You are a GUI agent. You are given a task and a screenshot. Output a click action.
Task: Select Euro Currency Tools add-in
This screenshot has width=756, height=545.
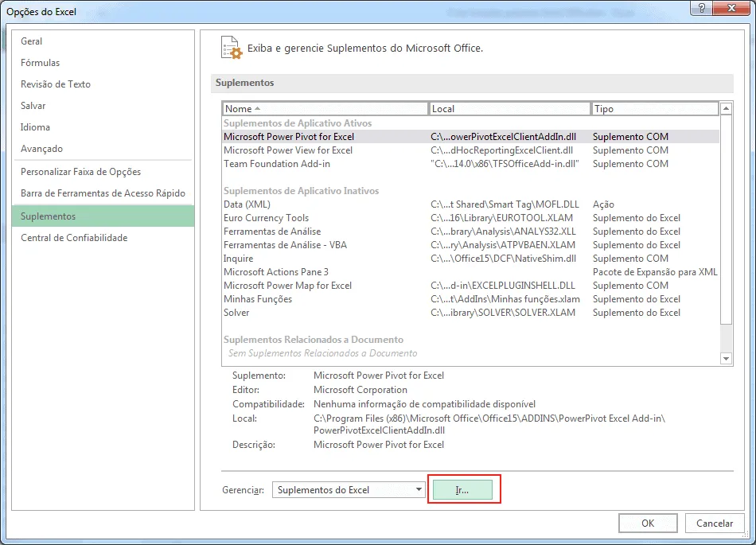[470, 218]
